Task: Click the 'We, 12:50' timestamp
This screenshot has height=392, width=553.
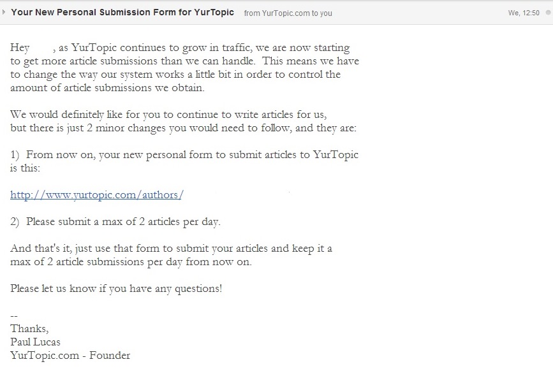Action: point(524,13)
